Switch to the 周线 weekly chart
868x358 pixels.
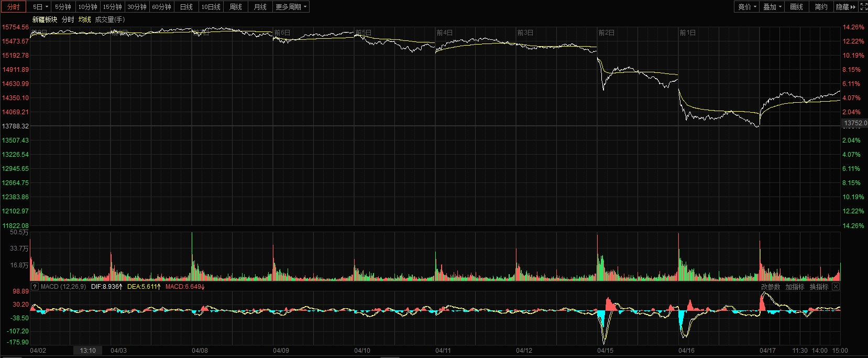click(x=236, y=7)
